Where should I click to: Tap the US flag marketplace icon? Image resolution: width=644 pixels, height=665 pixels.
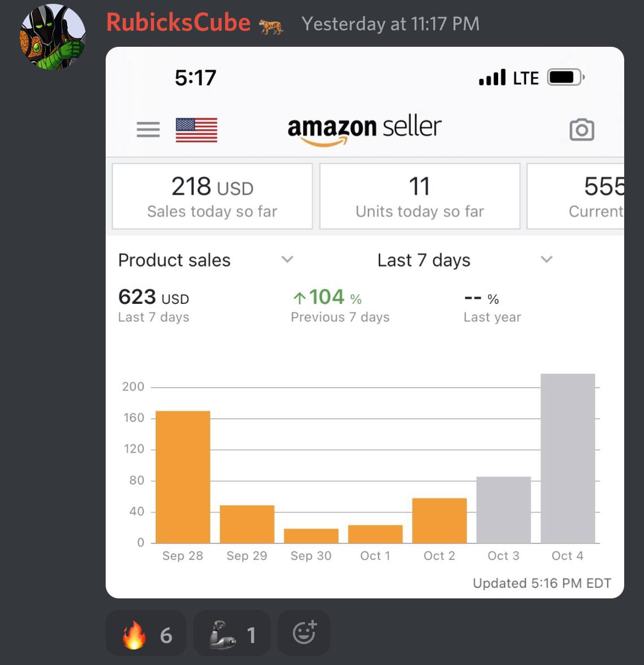[197, 130]
